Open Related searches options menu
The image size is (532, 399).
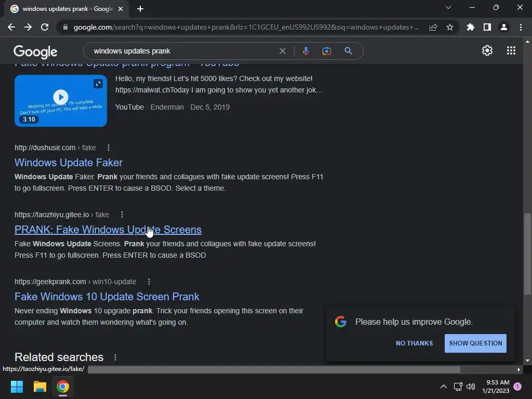pyautogui.click(x=115, y=357)
